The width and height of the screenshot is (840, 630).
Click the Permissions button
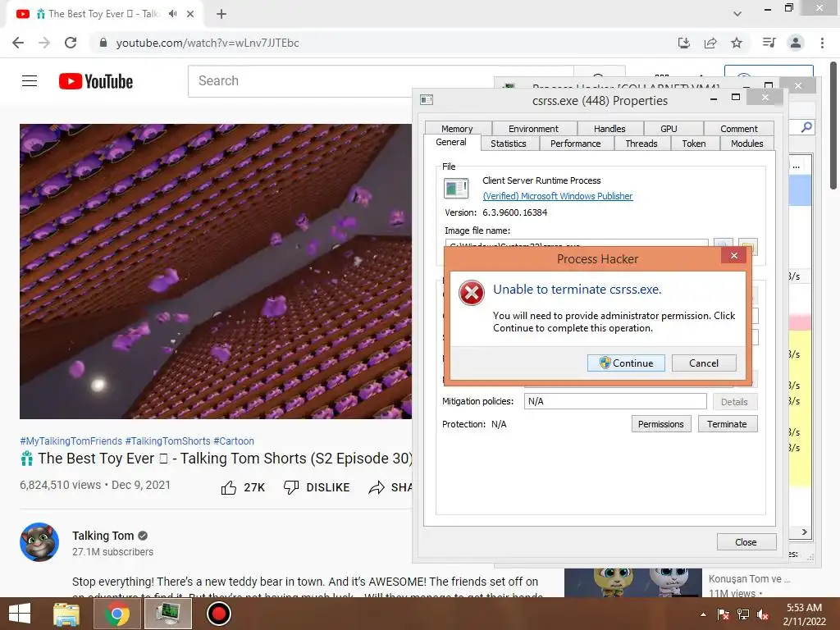661,424
